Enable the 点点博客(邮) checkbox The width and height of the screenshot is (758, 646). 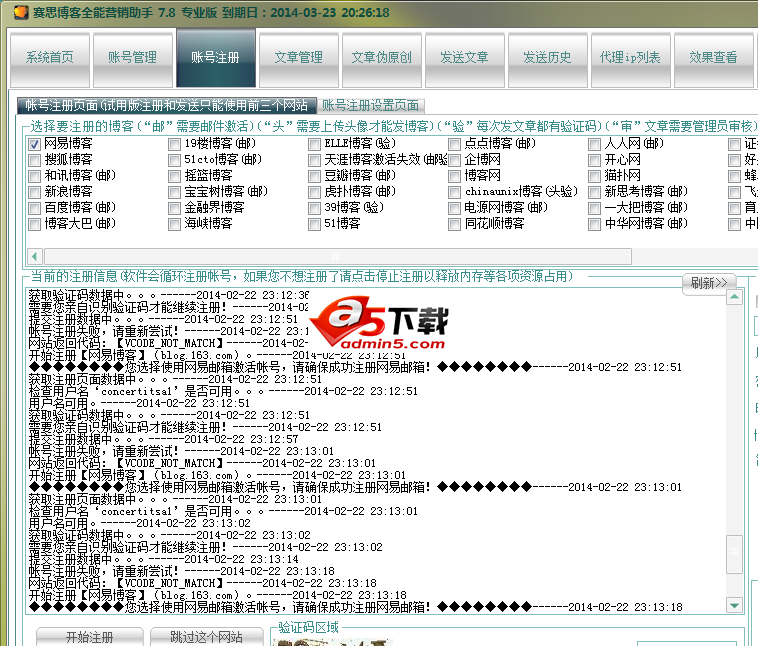[454, 144]
